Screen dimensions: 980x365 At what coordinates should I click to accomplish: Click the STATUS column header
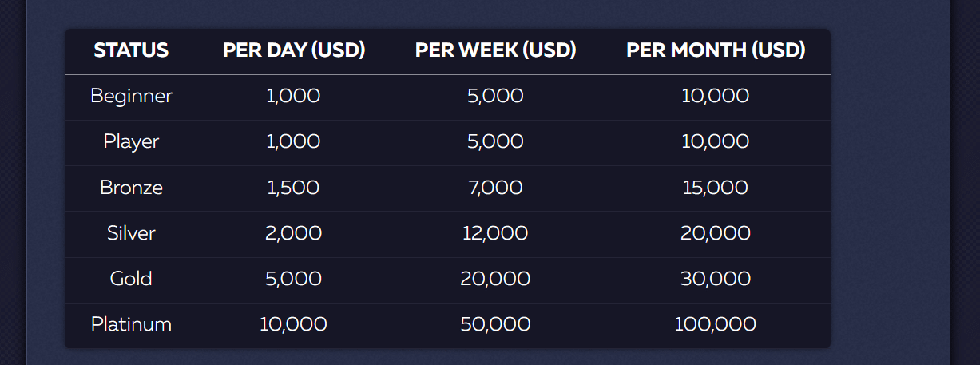point(131,50)
